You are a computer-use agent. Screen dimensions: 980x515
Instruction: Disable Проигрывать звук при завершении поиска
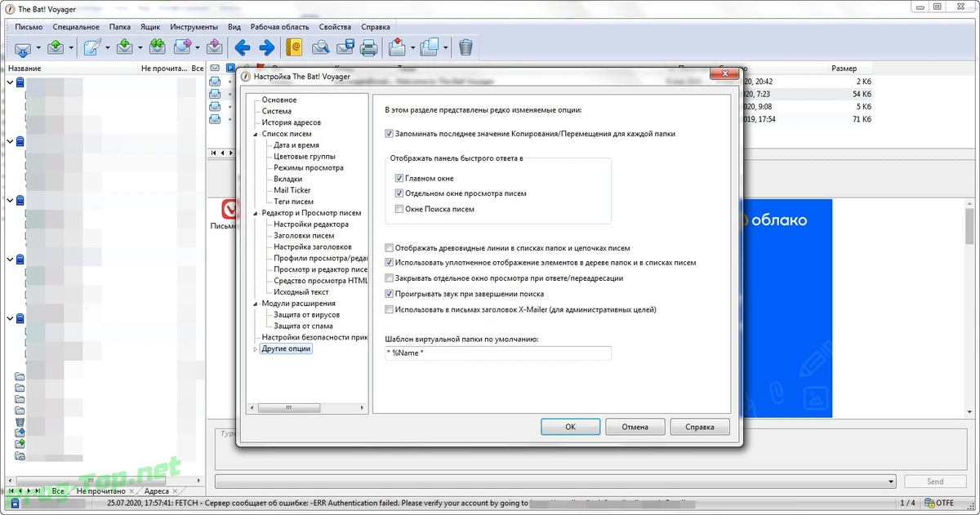pos(389,294)
